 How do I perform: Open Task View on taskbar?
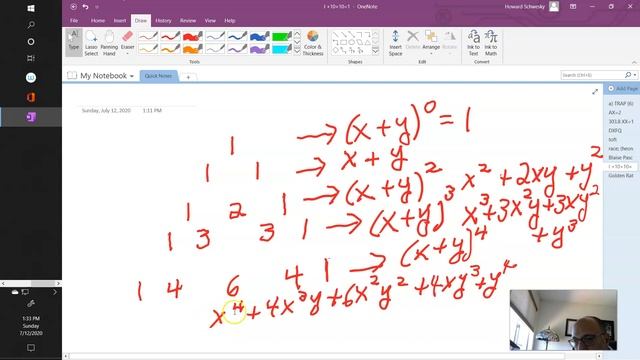coord(31,58)
